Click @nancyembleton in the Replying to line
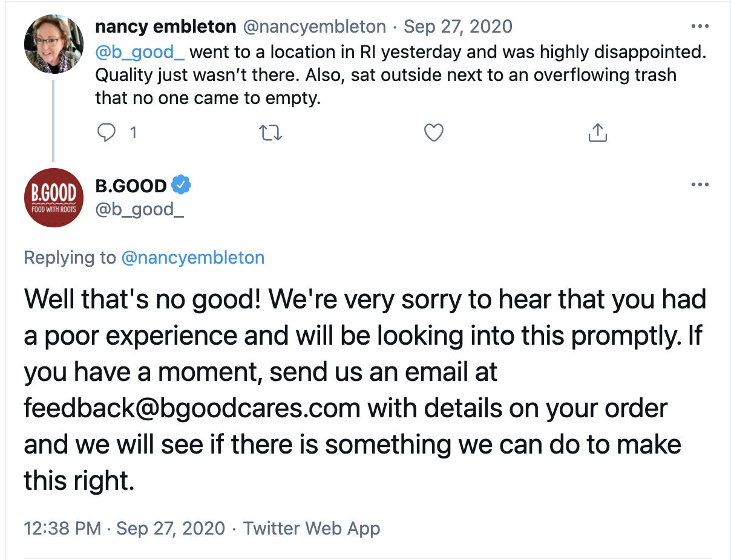The height and width of the screenshot is (560, 731). [193, 258]
